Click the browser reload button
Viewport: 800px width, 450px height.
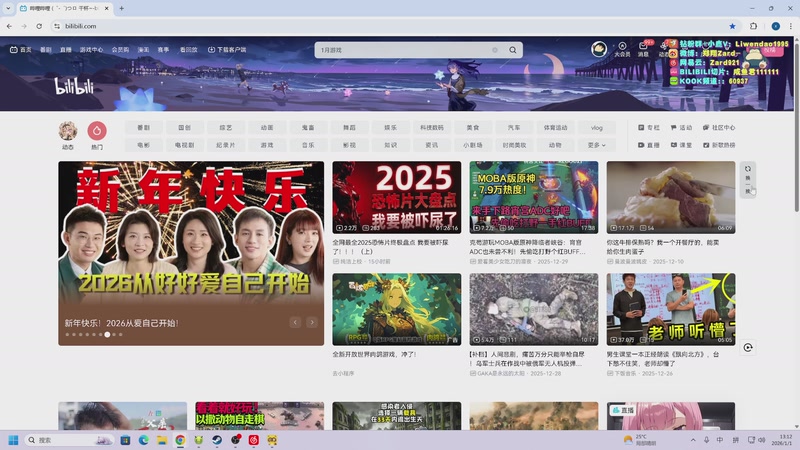pos(39,26)
